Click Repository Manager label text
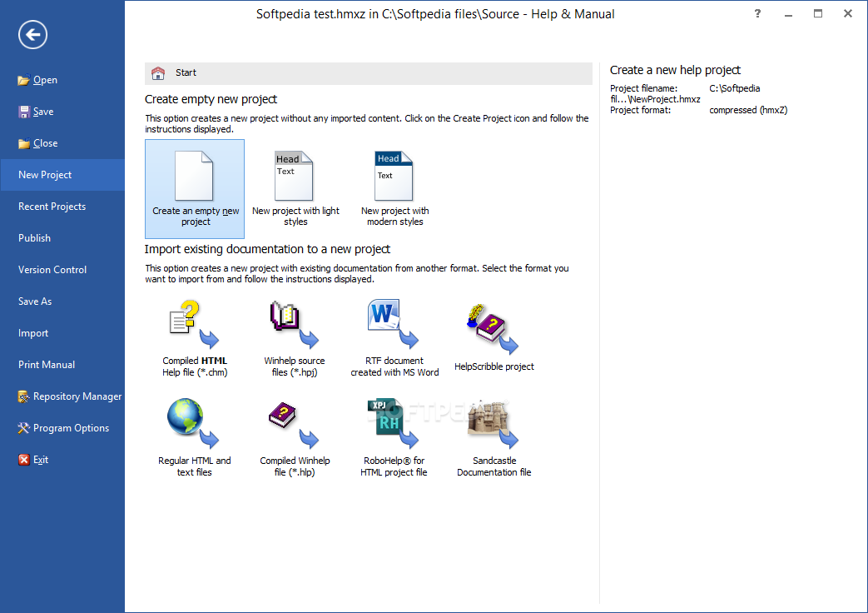This screenshot has width=868, height=613. pos(77,396)
